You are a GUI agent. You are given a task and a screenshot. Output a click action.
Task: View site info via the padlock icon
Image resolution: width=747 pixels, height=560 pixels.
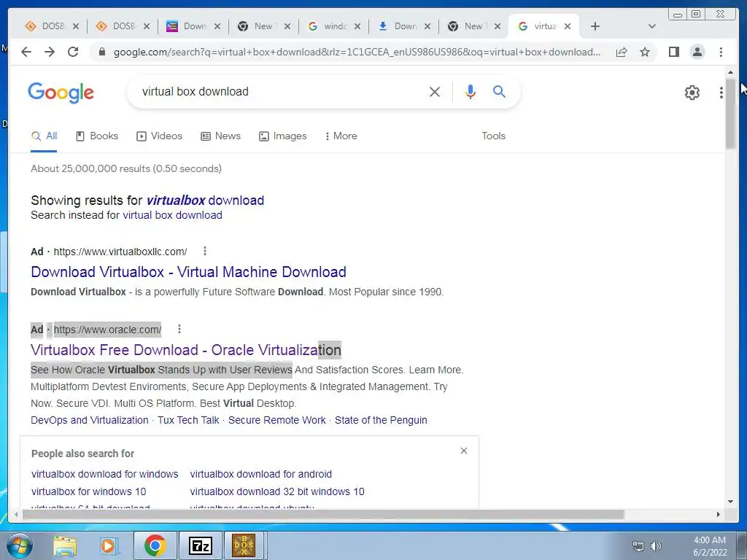pos(102,52)
